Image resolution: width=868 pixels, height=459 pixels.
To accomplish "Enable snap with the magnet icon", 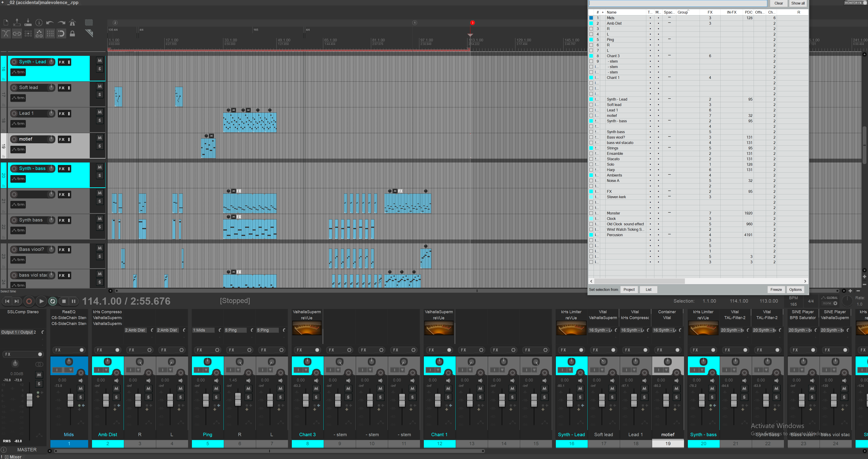I will pos(61,33).
